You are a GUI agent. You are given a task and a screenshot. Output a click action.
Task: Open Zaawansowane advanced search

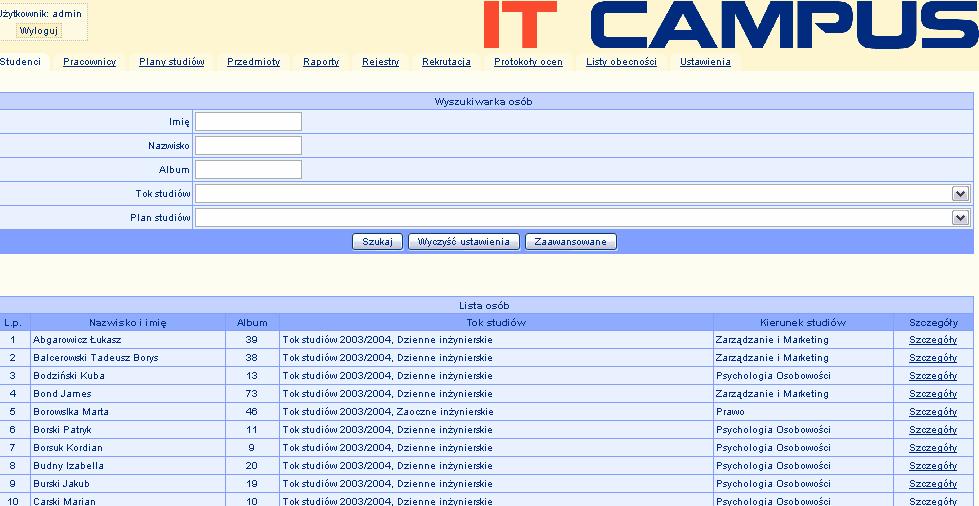coord(571,242)
